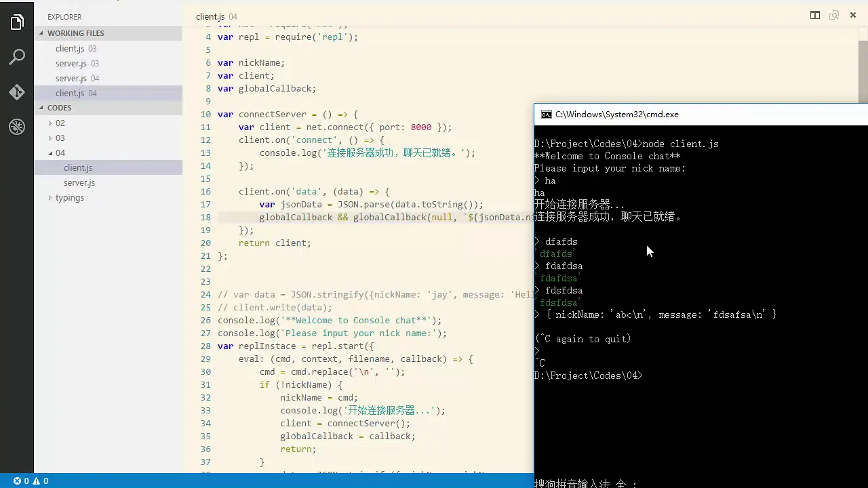Click on 'var nickName;' code line
The image size is (868, 488).
pyautogui.click(x=251, y=63)
